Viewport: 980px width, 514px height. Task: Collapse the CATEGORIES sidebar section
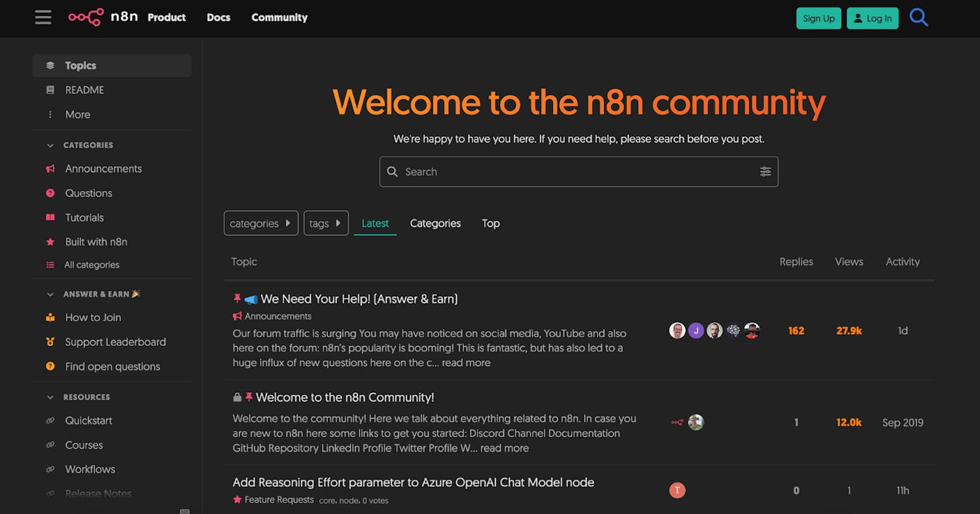tap(50, 145)
